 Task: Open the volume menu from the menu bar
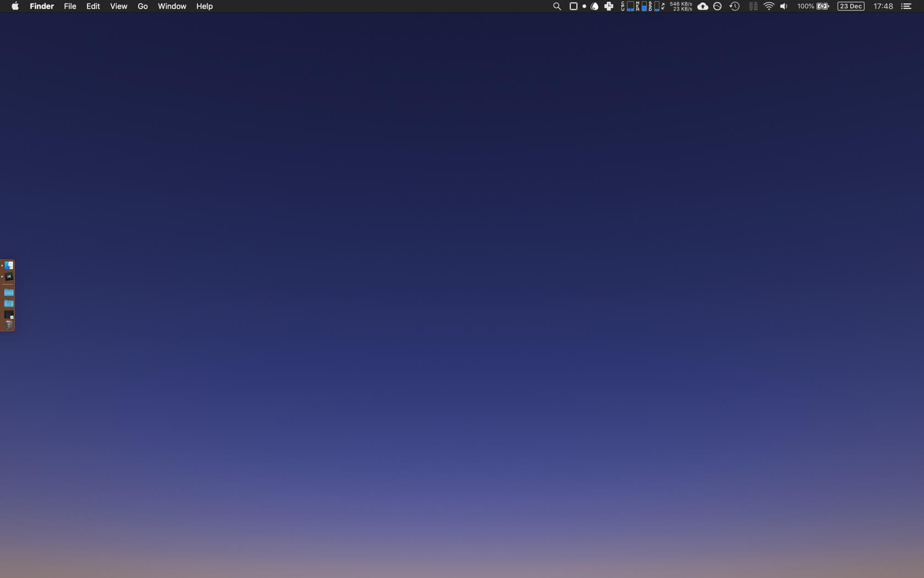point(784,7)
